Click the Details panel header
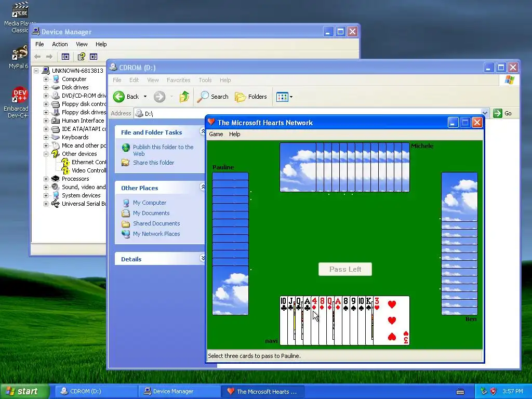The height and width of the screenshot is (399, 532). pos(160,259)
